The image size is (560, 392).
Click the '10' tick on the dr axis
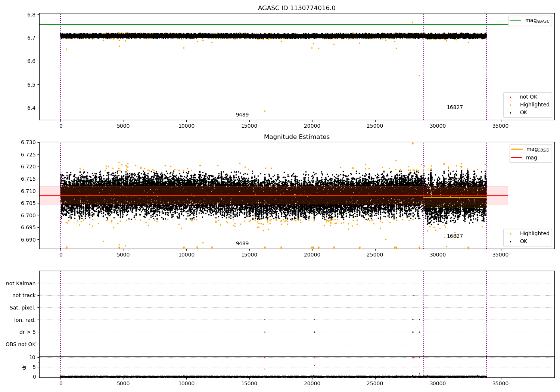click(32, 357)
